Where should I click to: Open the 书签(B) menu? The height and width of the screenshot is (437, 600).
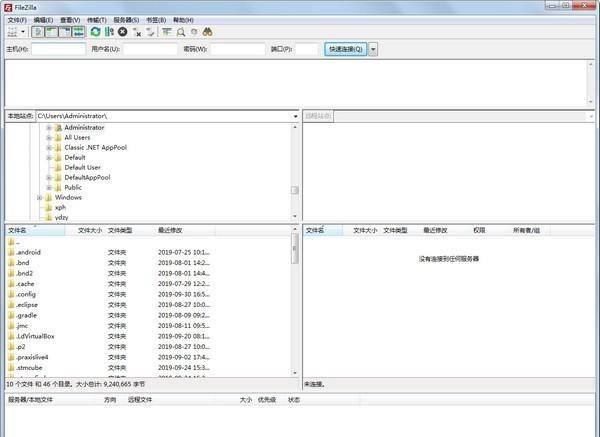(x=156, y=20)
